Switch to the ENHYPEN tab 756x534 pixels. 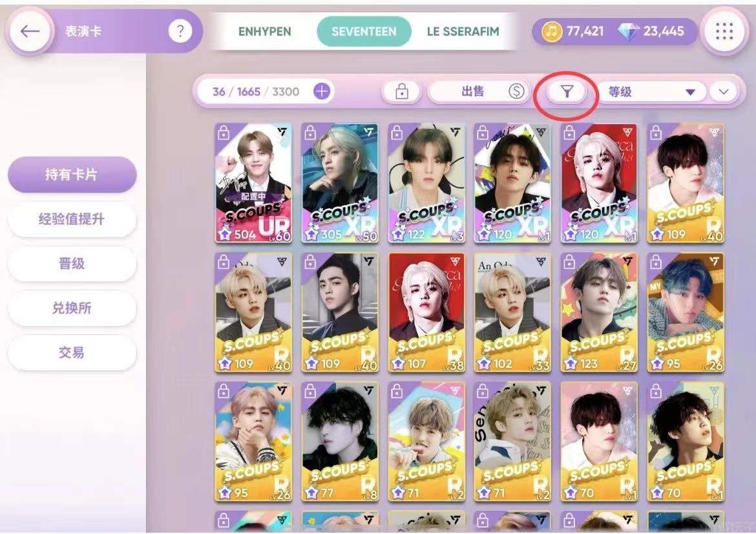point(265,32)
